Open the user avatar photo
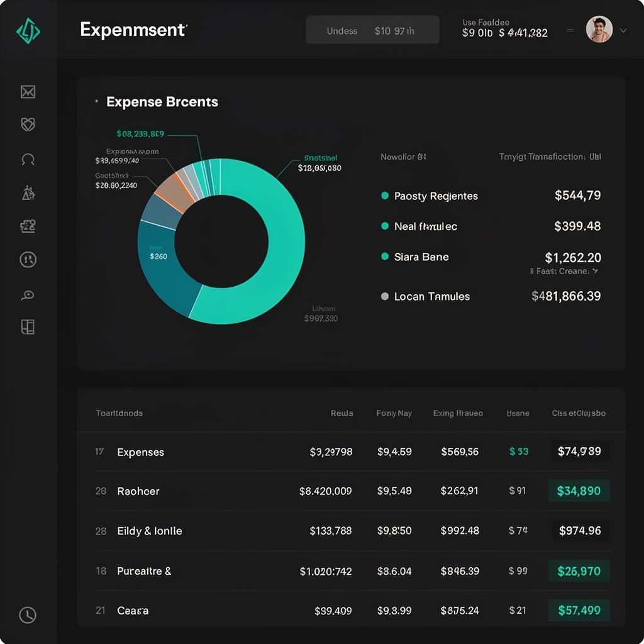The image size is (644, 644). pos(599,30)
